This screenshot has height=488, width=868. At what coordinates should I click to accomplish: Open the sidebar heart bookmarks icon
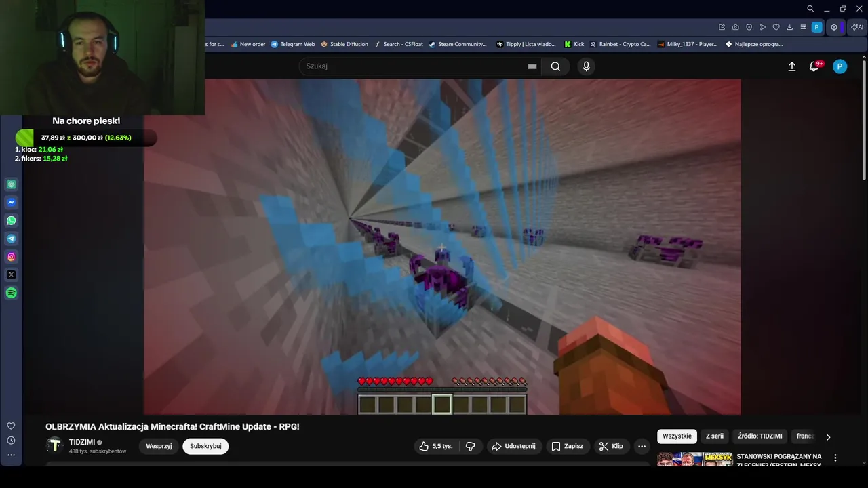[x=11, y=426]
